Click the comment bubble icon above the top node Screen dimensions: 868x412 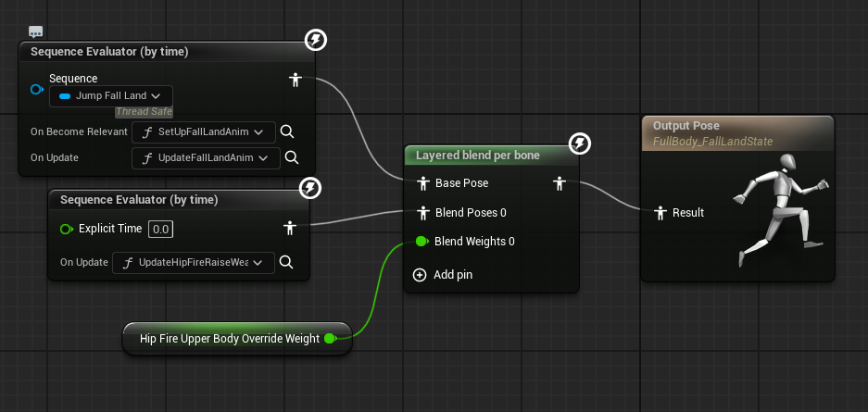[36, 31]
